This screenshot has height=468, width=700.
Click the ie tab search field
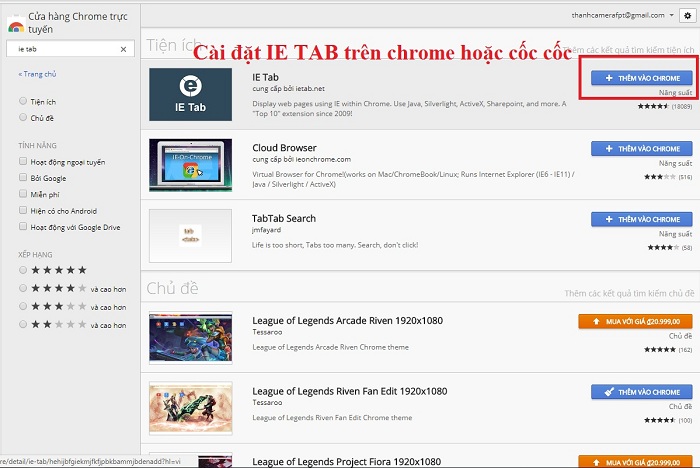point(62,49)
